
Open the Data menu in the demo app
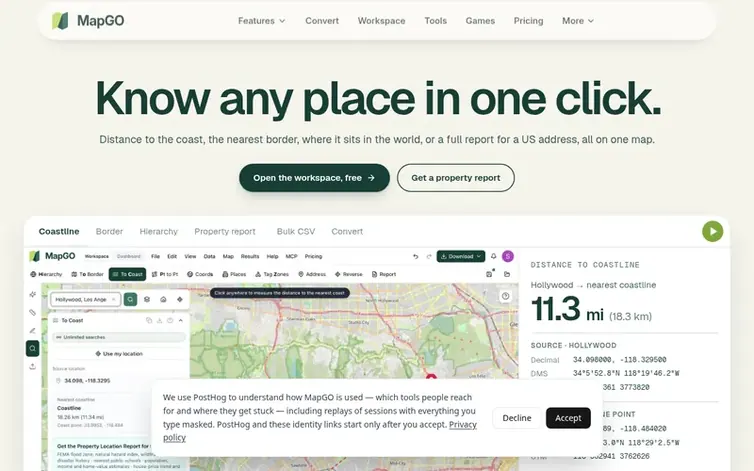point(209,256)
